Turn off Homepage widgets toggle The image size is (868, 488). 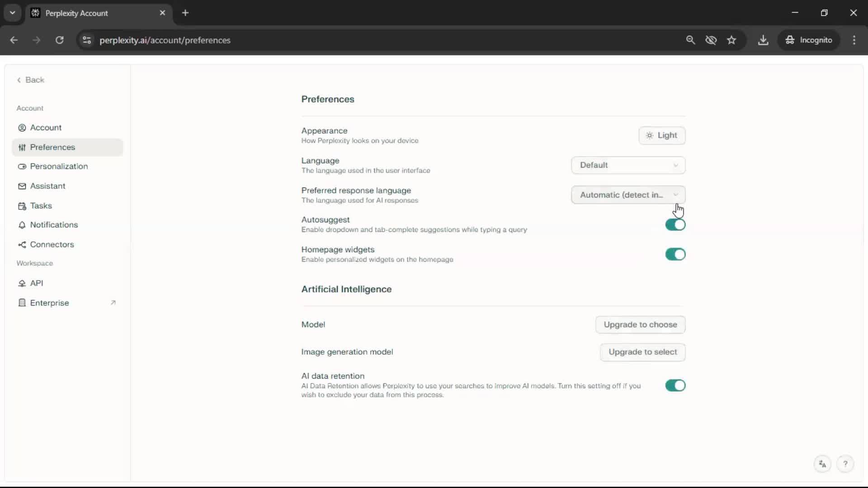tap(675, 254)
